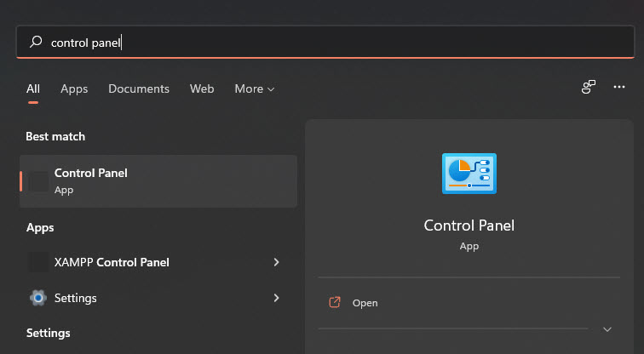Select the Control Panel best match result
This screenshot has width=644, height=354.
[158, 181]
